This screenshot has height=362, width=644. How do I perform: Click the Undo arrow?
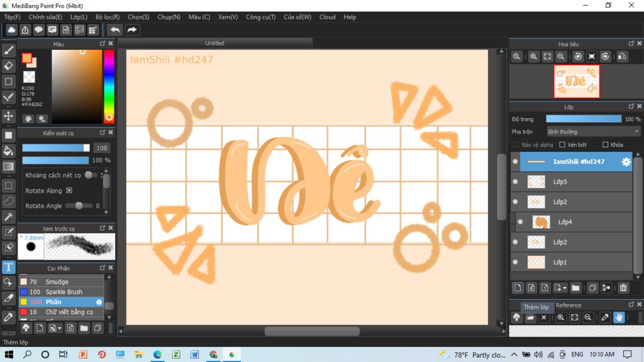[115, 30]
